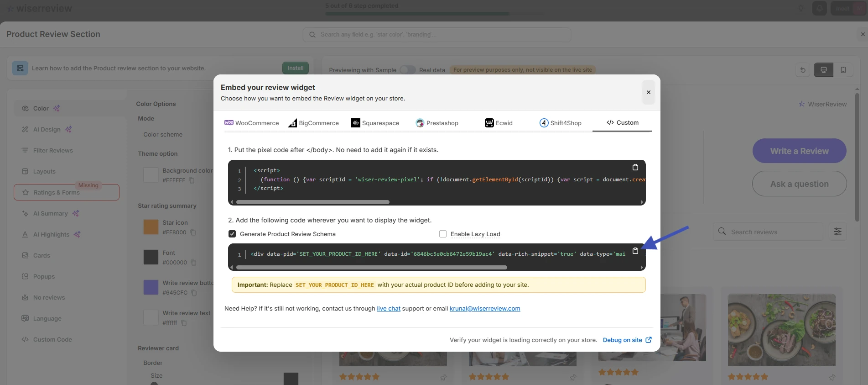This screenshot has width=868, height=385.
Task: Click the Search reviews input
Action: [768, 232]
